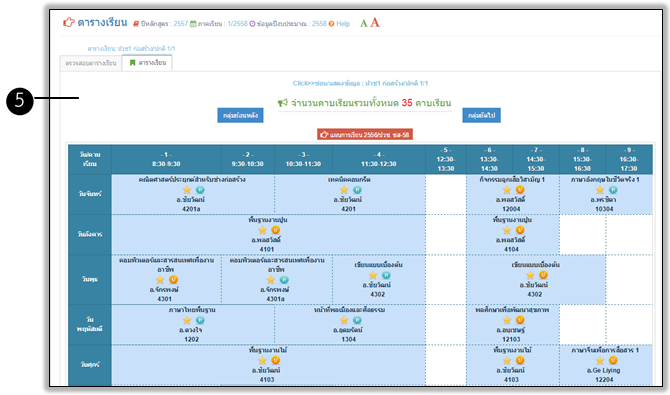Click the star icon in Friday's room 12204 cell
Screen dimensions: 670x395
click(x=600, y=360)
